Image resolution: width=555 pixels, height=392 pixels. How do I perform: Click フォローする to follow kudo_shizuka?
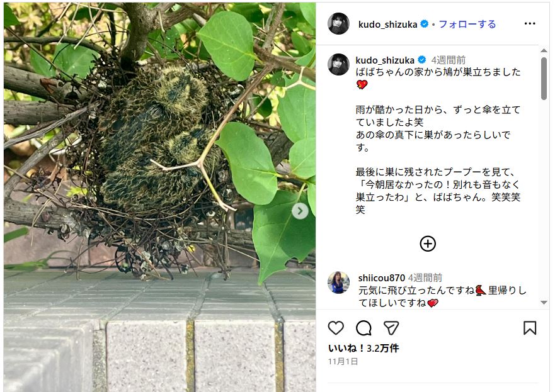[467, 24]
